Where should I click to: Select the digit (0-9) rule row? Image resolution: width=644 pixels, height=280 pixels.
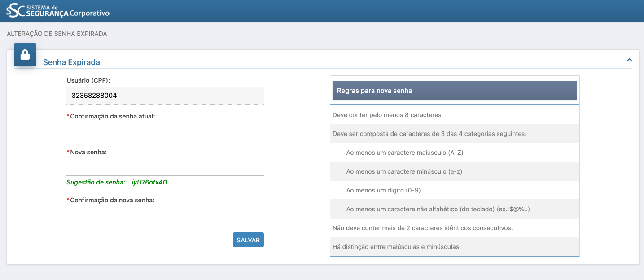tap(383, 190)
